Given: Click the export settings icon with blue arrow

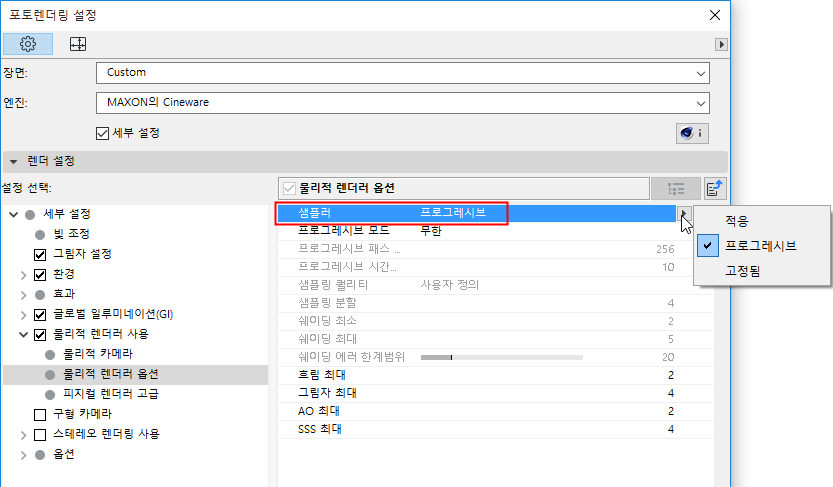Looking at the screenshot, I should click(x=715, y=189).
